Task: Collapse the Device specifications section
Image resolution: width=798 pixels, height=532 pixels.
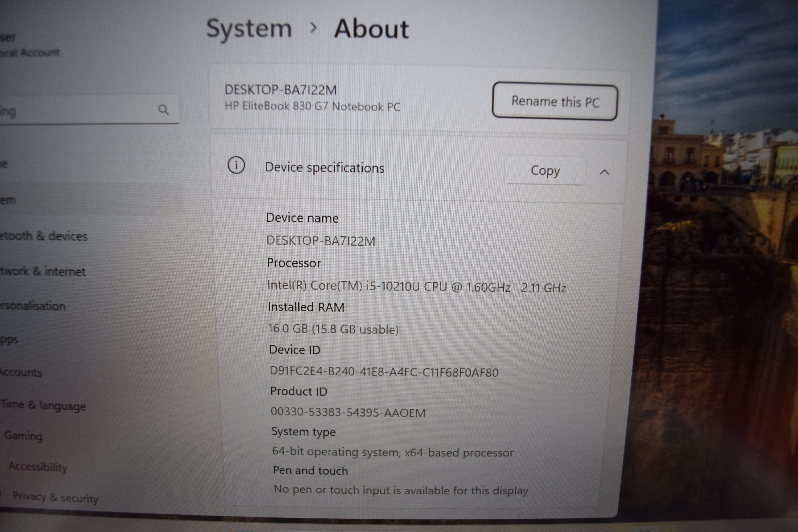Action: click(604, 172)
